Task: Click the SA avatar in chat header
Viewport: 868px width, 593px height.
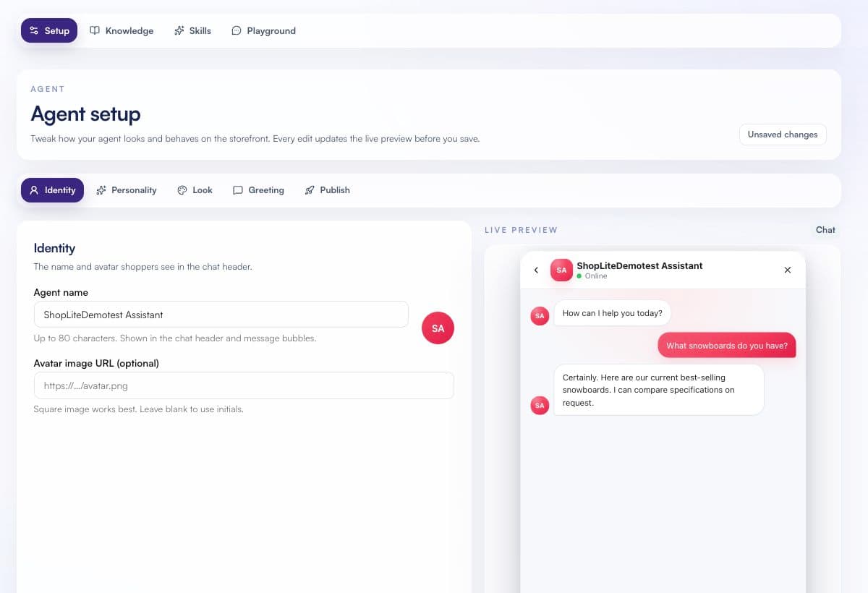Action: pos(562,270)
